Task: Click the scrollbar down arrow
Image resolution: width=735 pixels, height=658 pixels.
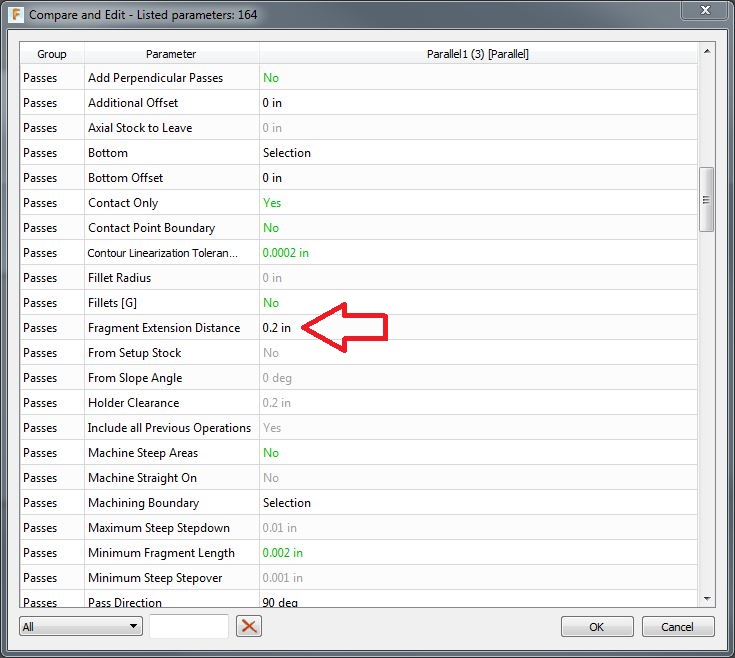Action: coord(707,598)
